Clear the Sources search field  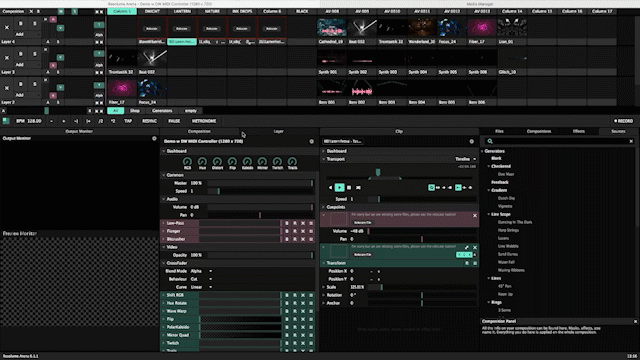click(x=631, y=141)
